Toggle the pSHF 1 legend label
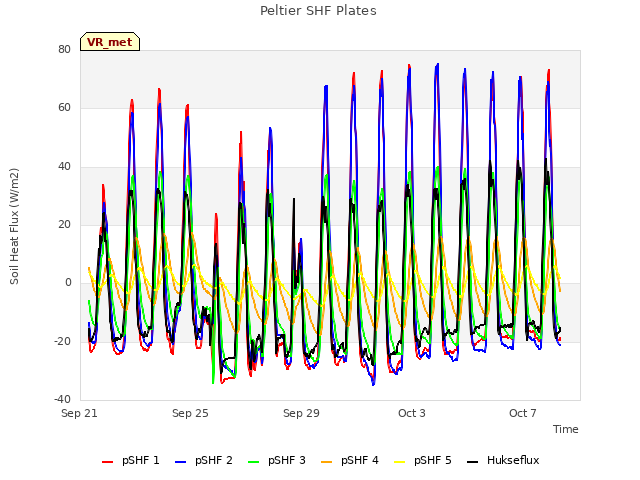Screen dimensions: 640x480 point(141,460)
